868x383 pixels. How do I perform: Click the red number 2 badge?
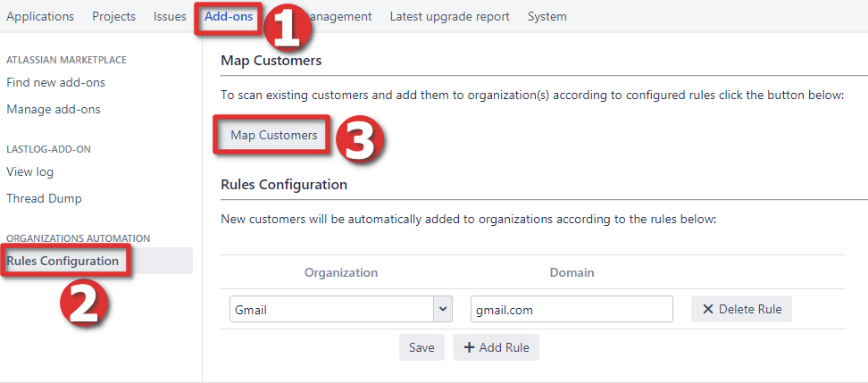coord(83,304)
